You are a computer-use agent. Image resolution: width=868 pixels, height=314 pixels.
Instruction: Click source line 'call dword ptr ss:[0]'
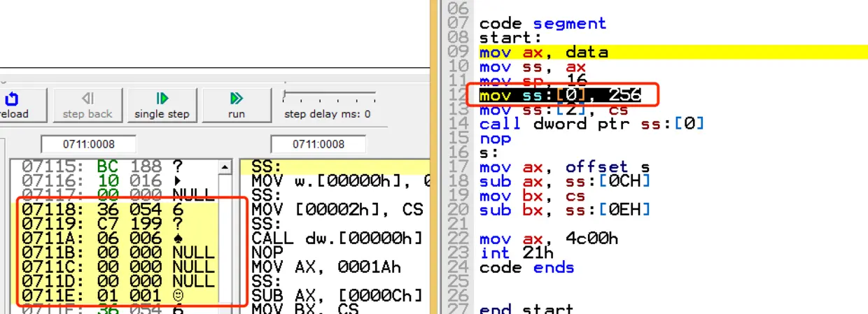coord(591,124)
